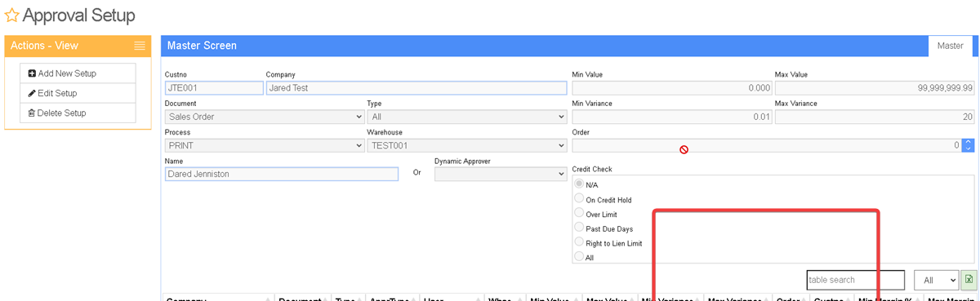Choose the Over Limit radio option
The height and width of the screenshot is (301, 980).
point(580,214)
